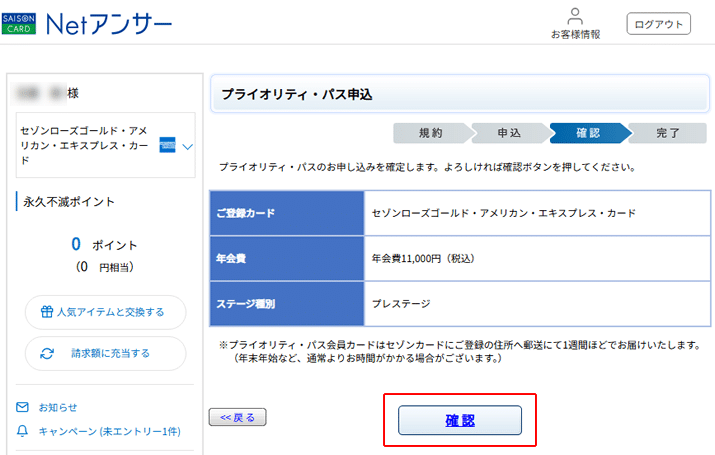Click the SAISON CARD logo
The width and height of the screenshot is (715, 455).
click(19, 23)
